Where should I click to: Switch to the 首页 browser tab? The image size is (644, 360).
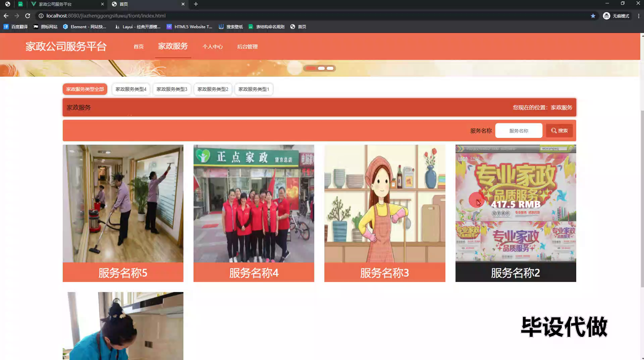pos(148,4)
